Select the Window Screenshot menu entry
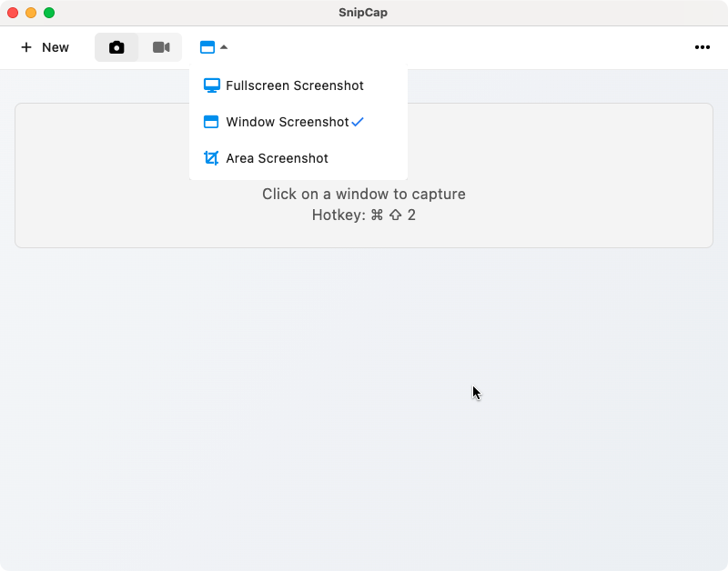 tap(287, 122)
